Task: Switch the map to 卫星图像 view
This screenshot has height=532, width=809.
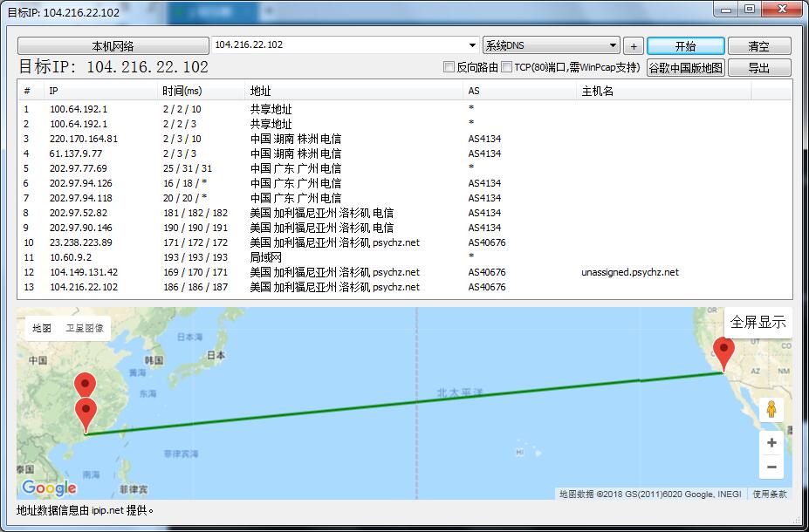Action: tap(85, 329)
